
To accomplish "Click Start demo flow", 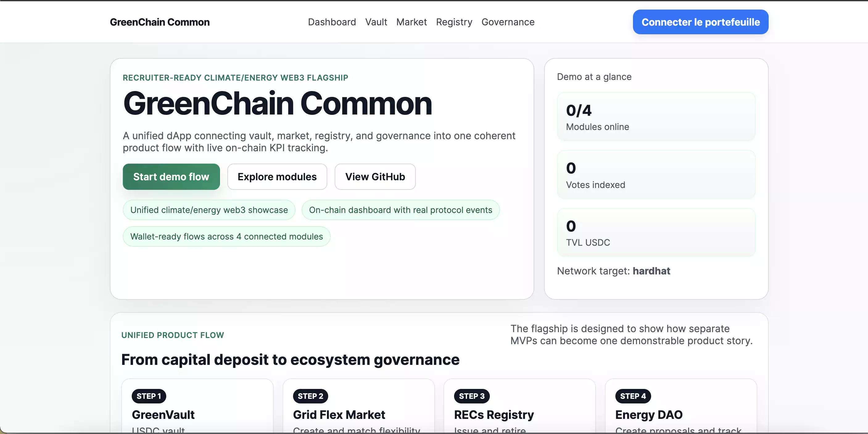I will 171,176.
